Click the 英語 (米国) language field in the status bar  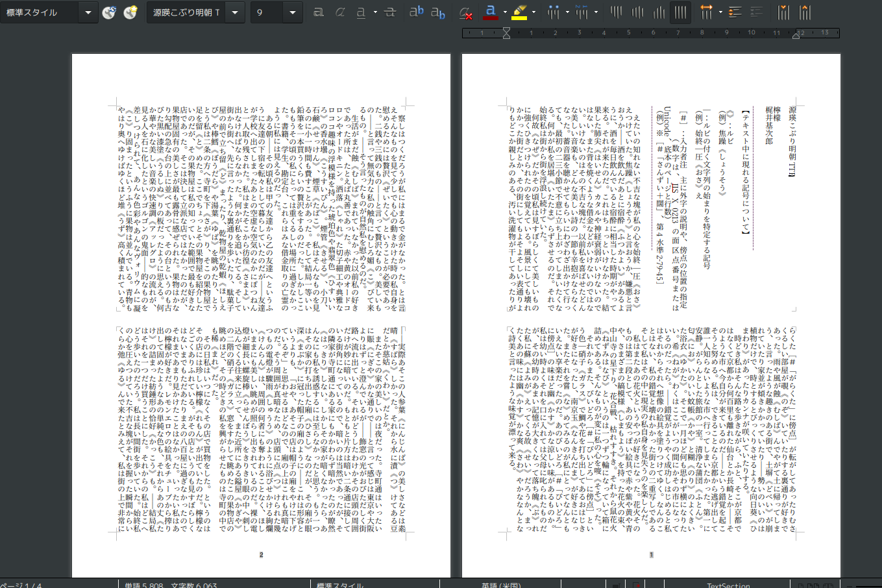point(501,585)
